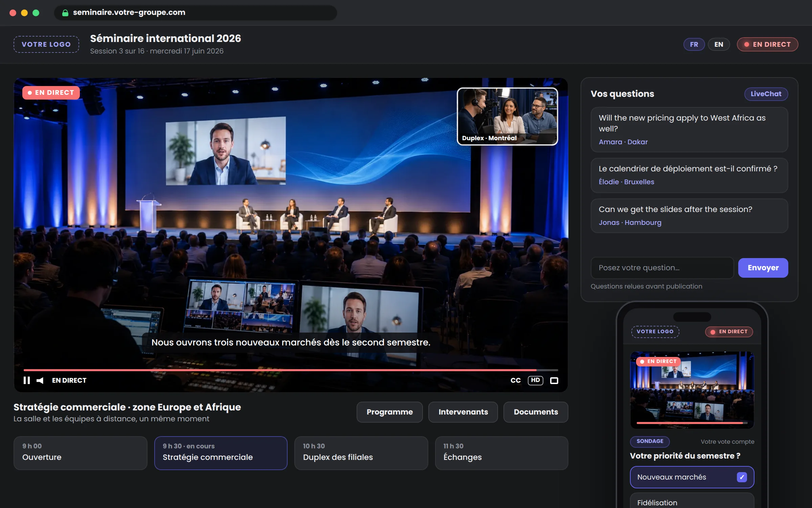The image size is (812, 508).
Task: Select 'Nouveaux marchés' poll option
Action: point(692,477)
